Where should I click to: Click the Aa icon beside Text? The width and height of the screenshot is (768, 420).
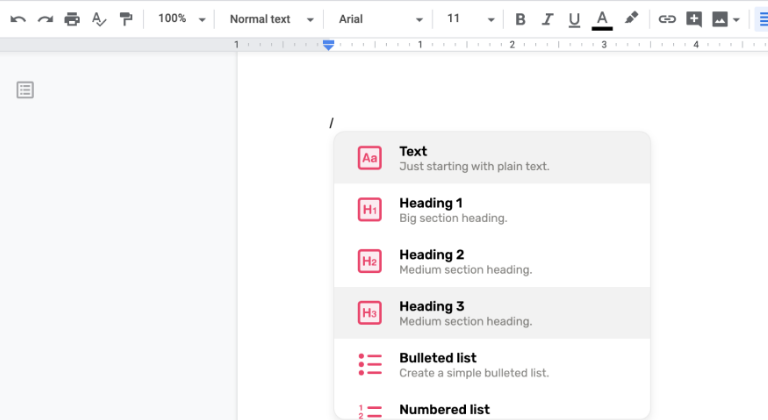pyautogui.click(x=369, y=158)
